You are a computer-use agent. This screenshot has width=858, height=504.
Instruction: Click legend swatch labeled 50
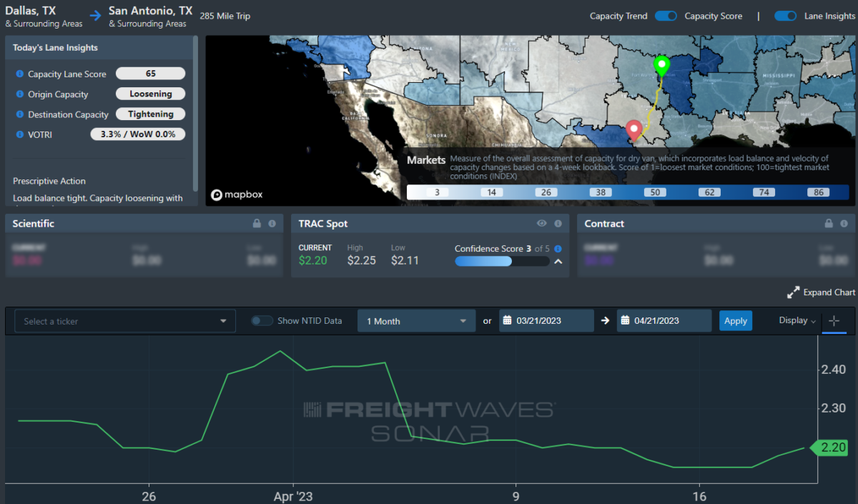tap(654, 192)
